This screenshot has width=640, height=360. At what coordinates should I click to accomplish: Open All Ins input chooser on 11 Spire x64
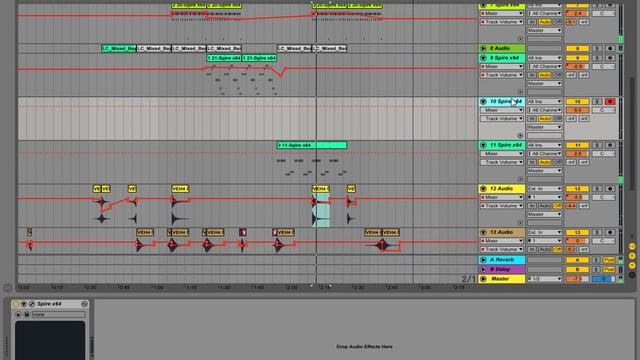[544, 145]
